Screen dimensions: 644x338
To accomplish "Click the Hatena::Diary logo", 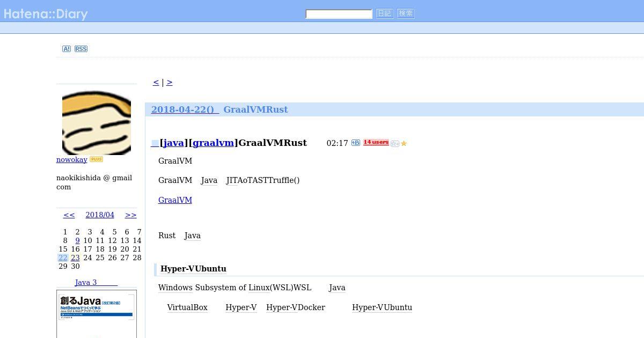I will point(45,14).
